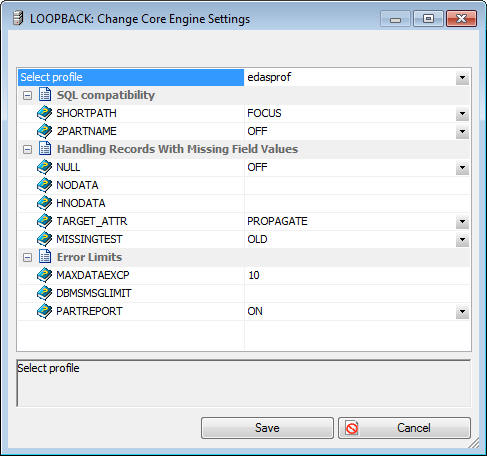
Task: Select the MAXDATAEXCP setting label
Action: (x=93, y=275)
